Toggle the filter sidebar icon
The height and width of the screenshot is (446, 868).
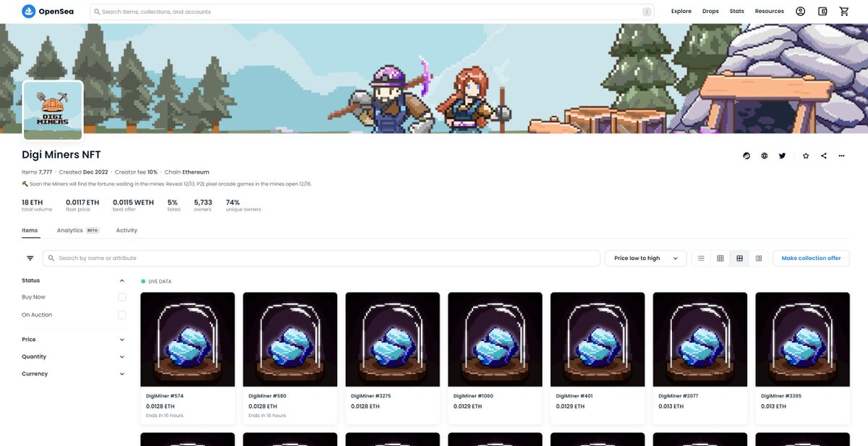tap(30, 258)
